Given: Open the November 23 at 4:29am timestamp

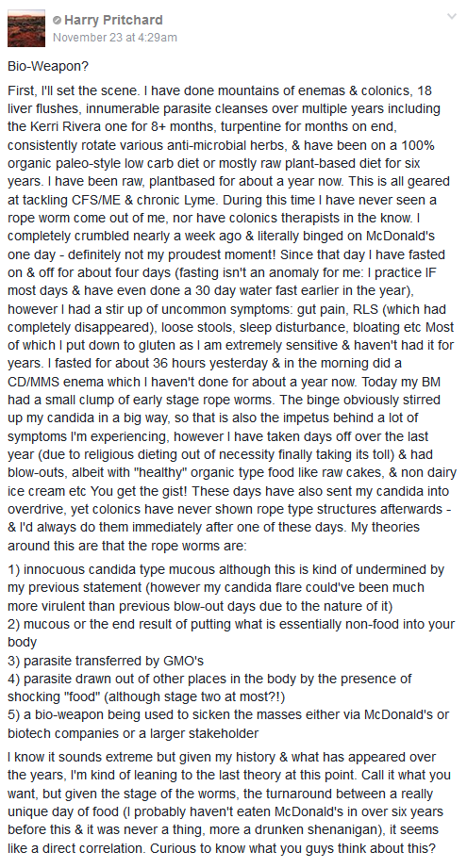Looking at the screenshot, I should click(x=115, y=37).
